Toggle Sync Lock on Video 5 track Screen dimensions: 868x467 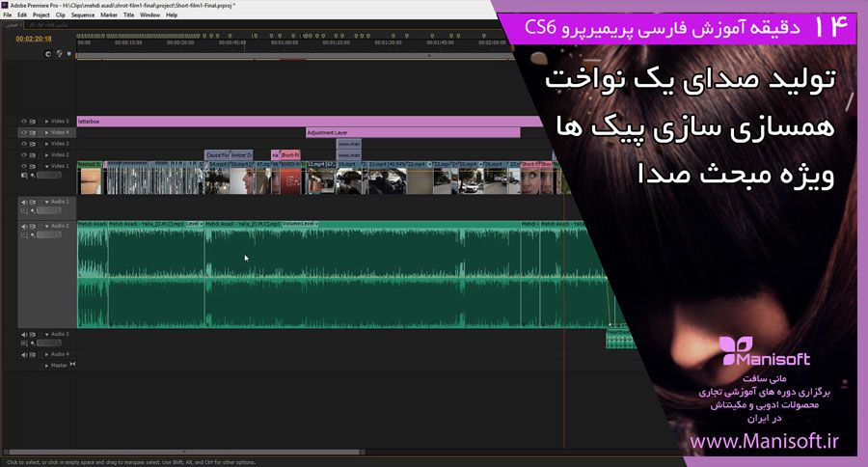pos(33,121)
